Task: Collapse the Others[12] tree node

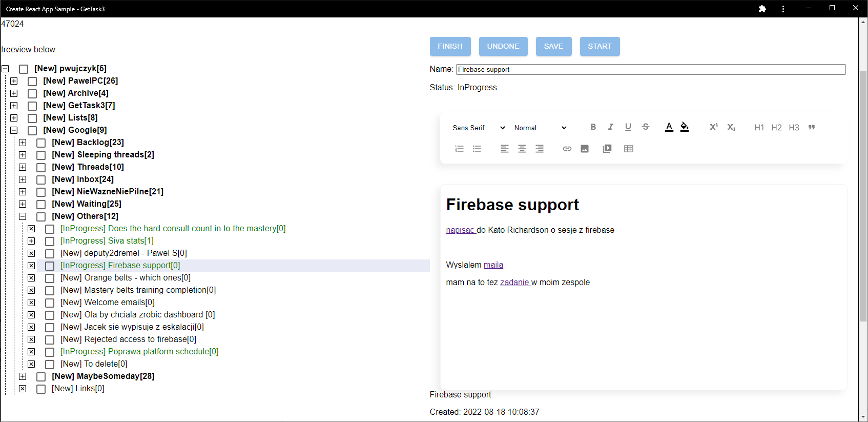Action: click(23, 216)
